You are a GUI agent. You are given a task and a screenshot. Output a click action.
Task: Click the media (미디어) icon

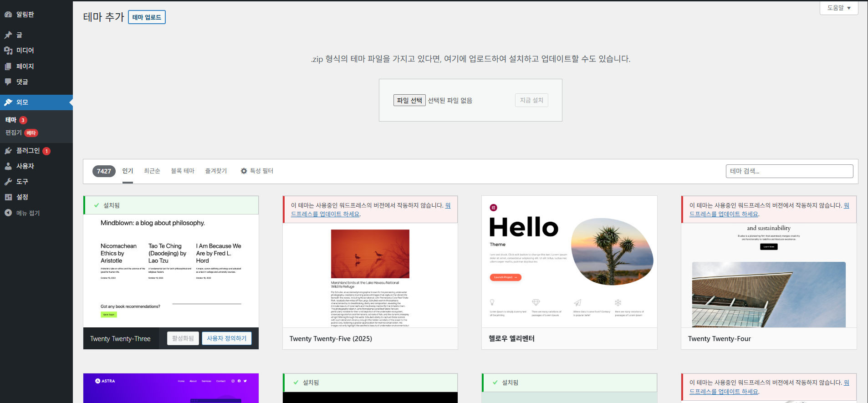click(x=8, y=51)
